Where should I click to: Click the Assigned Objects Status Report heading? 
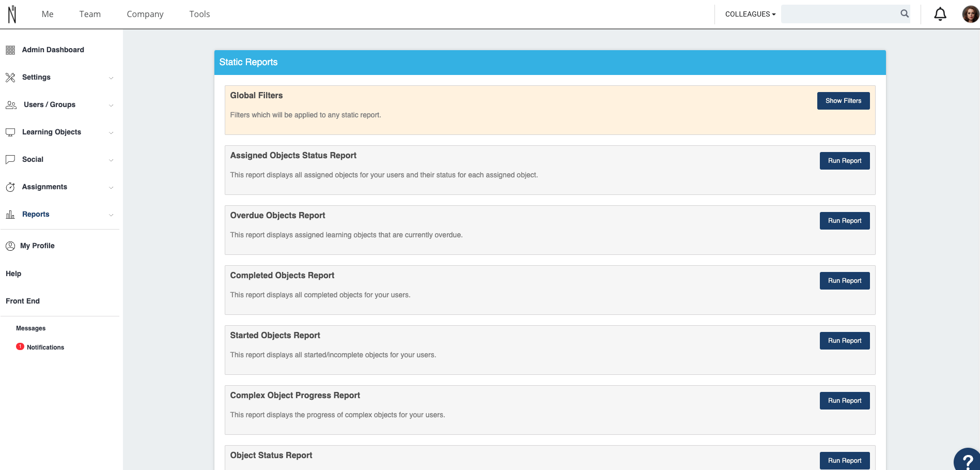point(293,156)
